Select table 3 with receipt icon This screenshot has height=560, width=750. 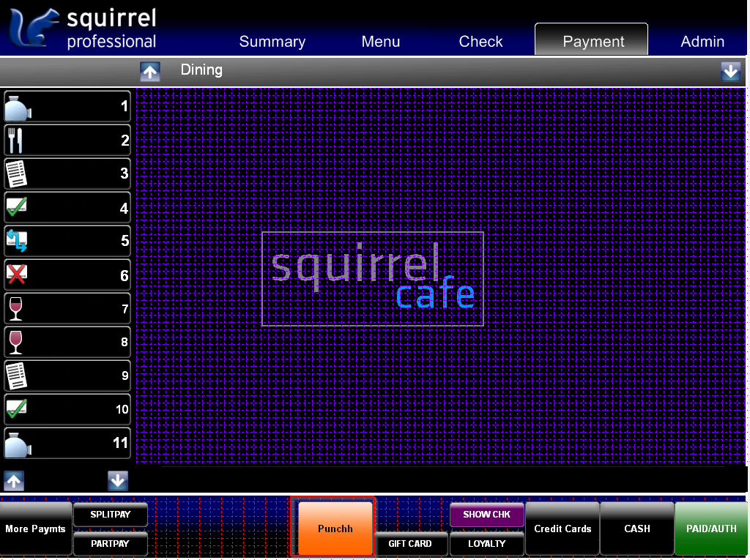(x=67, y=173)
